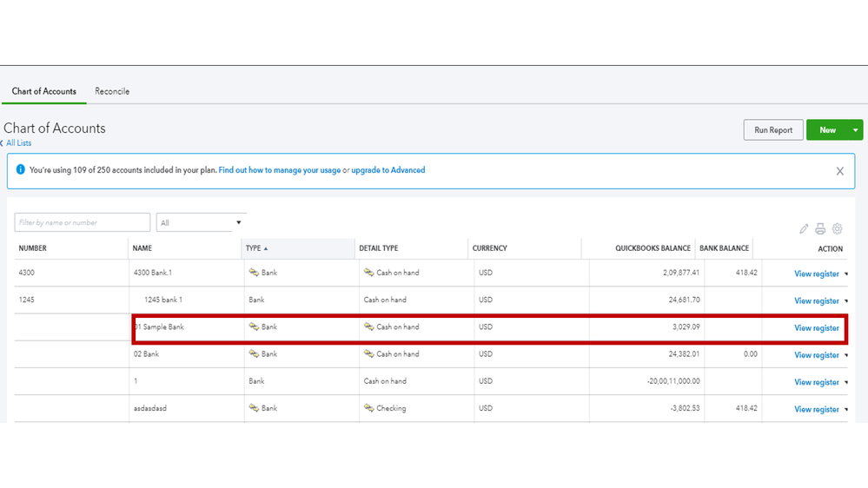Click Cash on hand icon for 02 Bank

point(368,354)
